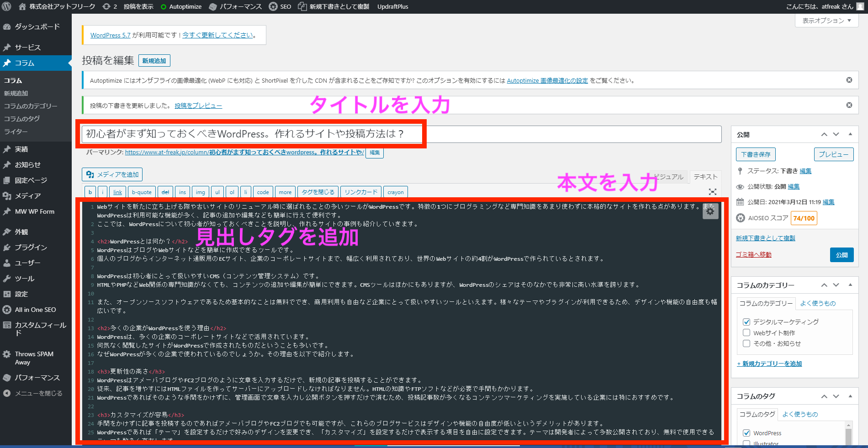Open MW WP Form sidebar menu
This screenshot has width=868, height=448.
tap(36, 211)
